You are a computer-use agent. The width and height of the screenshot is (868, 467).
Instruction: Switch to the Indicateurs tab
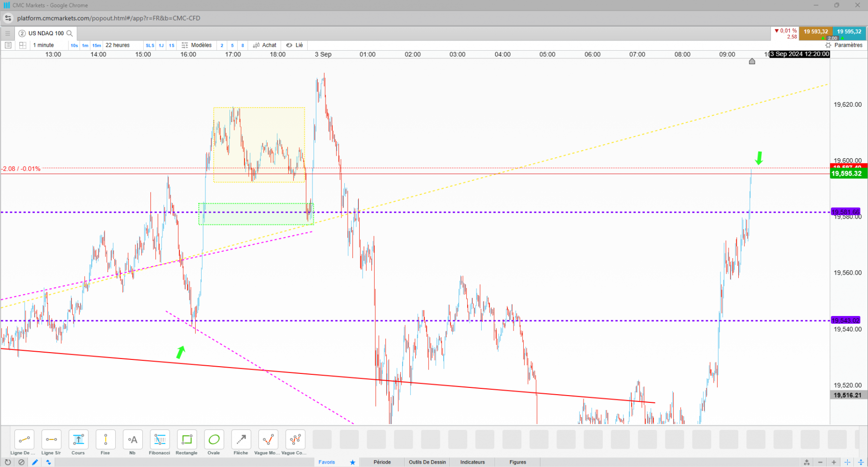pyautogui.click(x=473, y=462)
